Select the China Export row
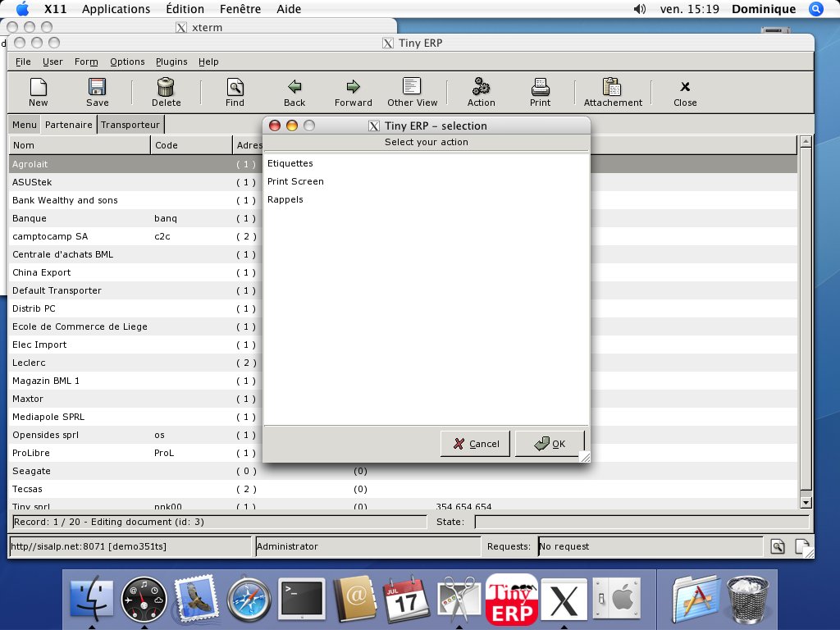 click(135, 272)
